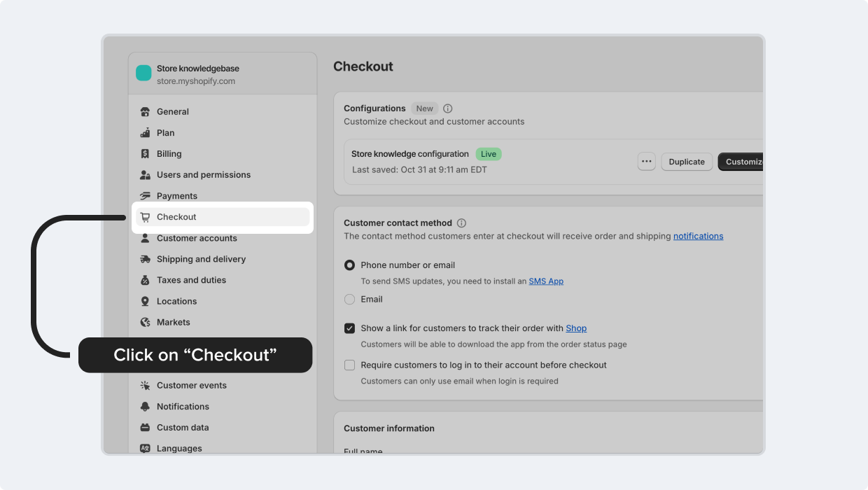Click the Users and permissions icon

pyautogui.click(x=145, y=175)
